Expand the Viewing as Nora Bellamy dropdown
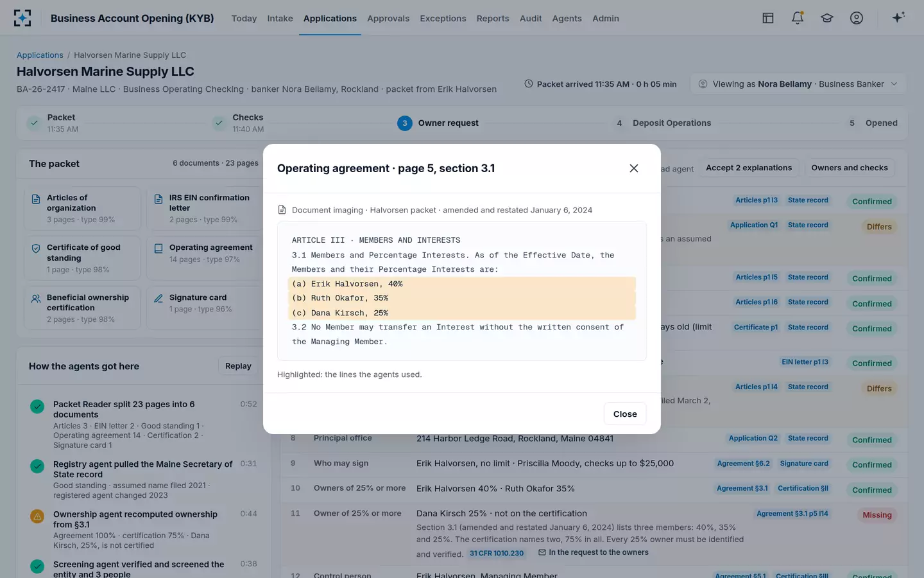Image resolution: width=924 pixels, height=578 pixels. (x=798, y=84)
